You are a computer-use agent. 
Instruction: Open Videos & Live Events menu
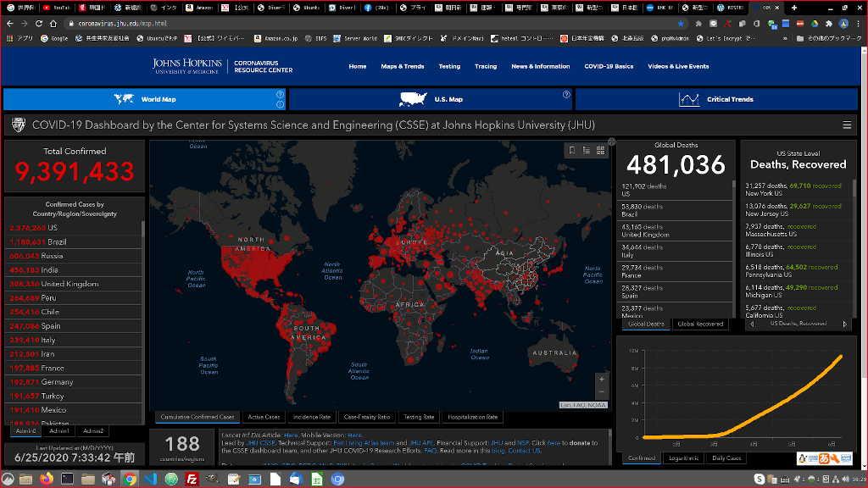click(x=678, y=66)
